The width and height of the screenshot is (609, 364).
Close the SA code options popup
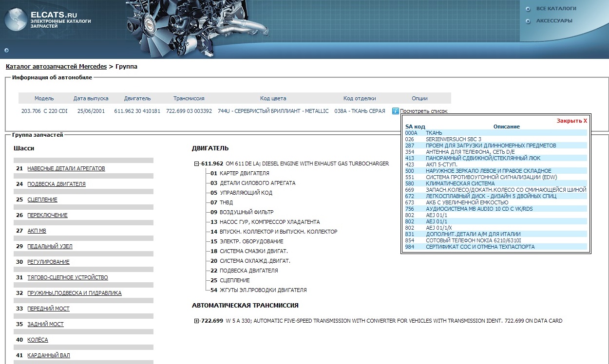point(571,121)
